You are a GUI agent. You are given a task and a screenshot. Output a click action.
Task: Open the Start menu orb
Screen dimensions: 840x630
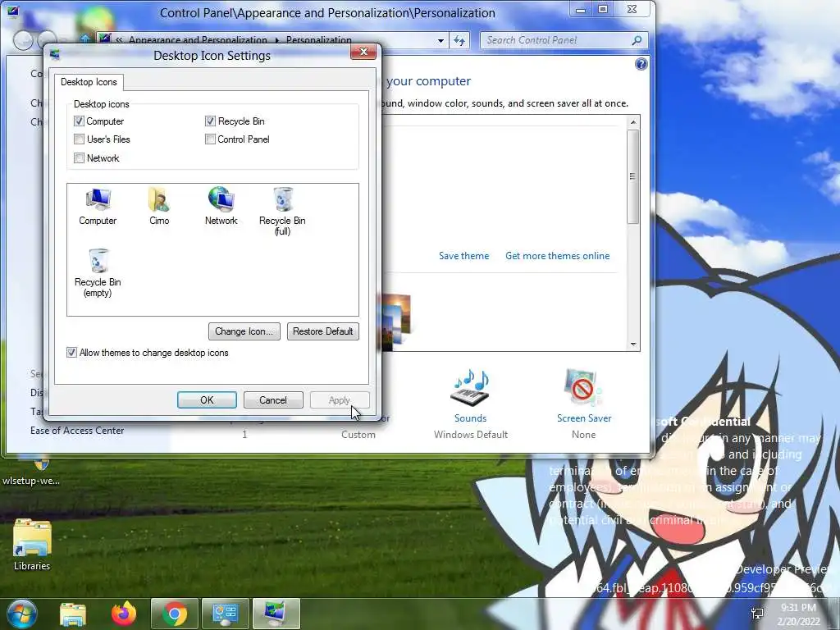[21, 614]
